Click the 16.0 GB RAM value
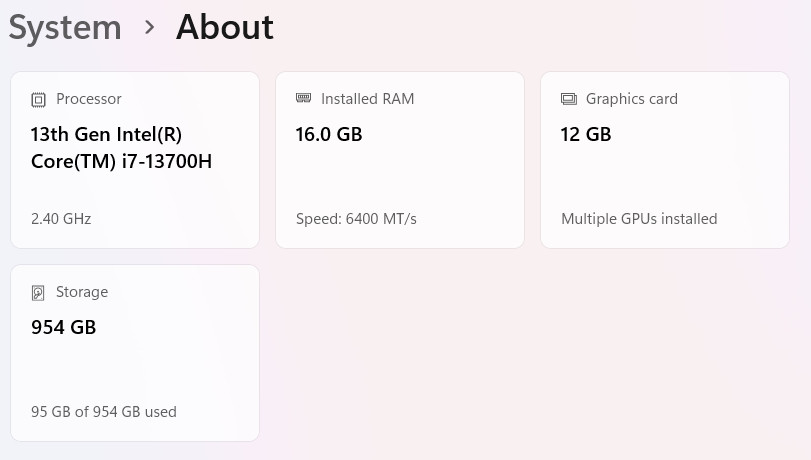Image resolution: width=811 pixels, height=460 pixels. 329,135
